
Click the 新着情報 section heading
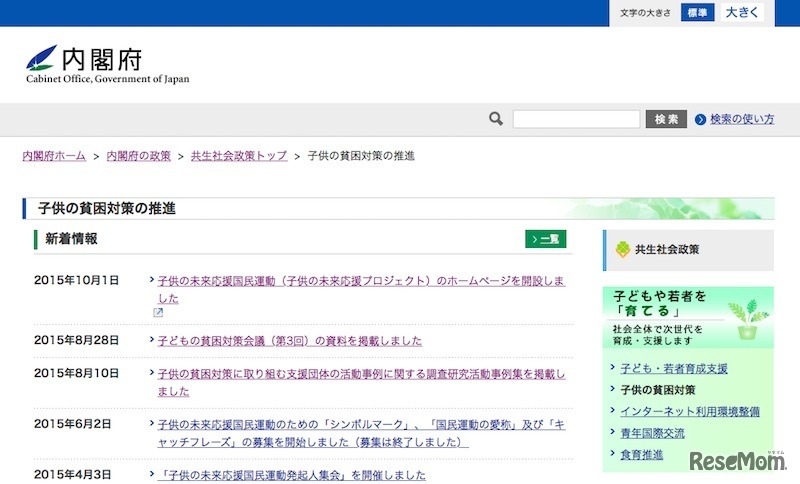coord(71,239)
